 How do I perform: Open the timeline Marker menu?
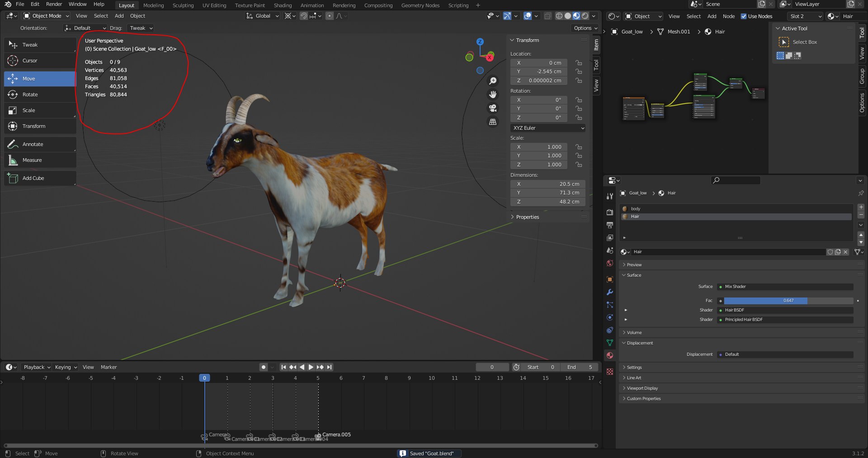108,367
